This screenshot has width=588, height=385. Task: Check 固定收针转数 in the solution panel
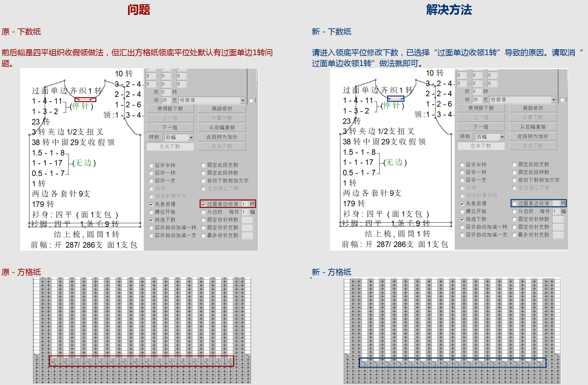pyautogui.click(x=515, y=219)
